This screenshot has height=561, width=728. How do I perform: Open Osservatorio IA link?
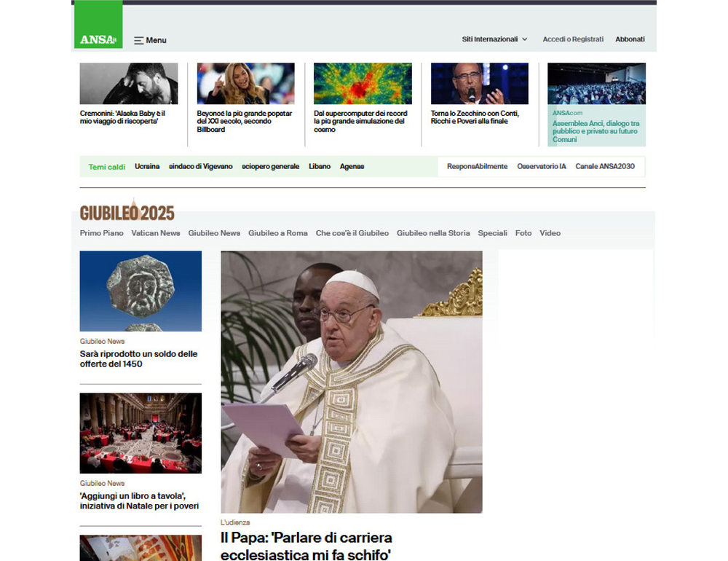point(542,166)
